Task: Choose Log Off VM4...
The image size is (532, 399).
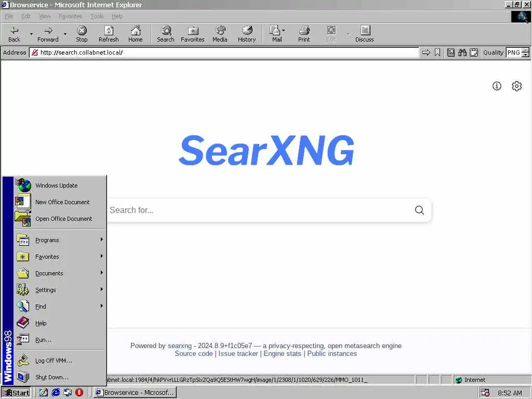Action: coord(60,361)
